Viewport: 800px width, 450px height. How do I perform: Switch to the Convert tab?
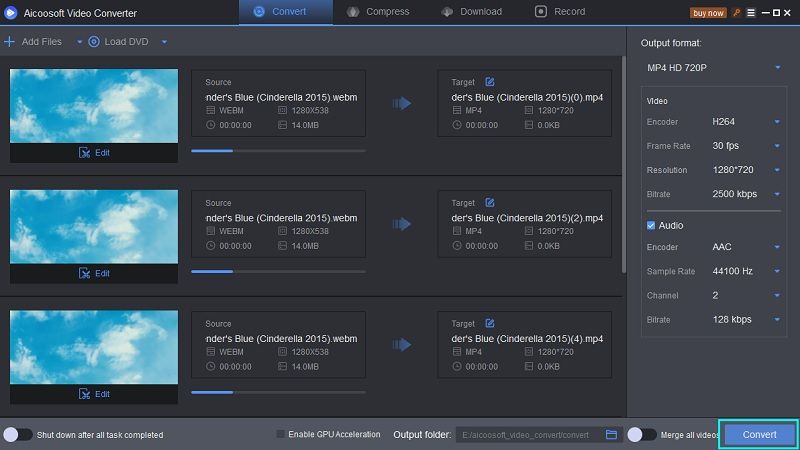[285, 12]
